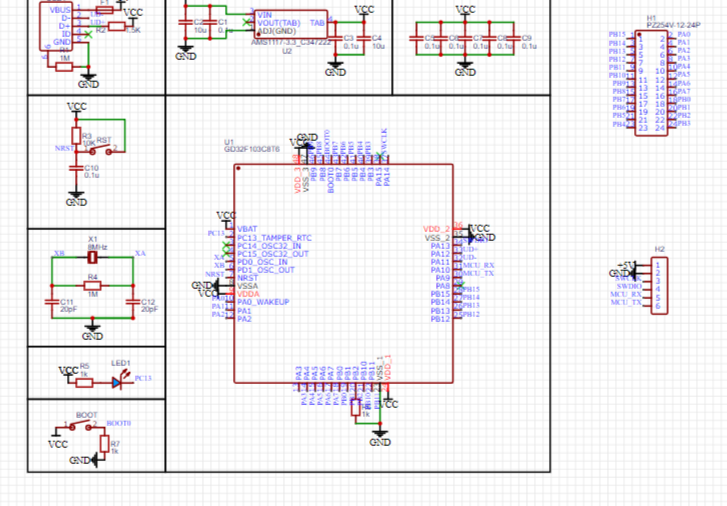Screen dimensions: 727x506
Task: Select the U1 GD32F103C8T6 chip body
Action: point(344,273)
